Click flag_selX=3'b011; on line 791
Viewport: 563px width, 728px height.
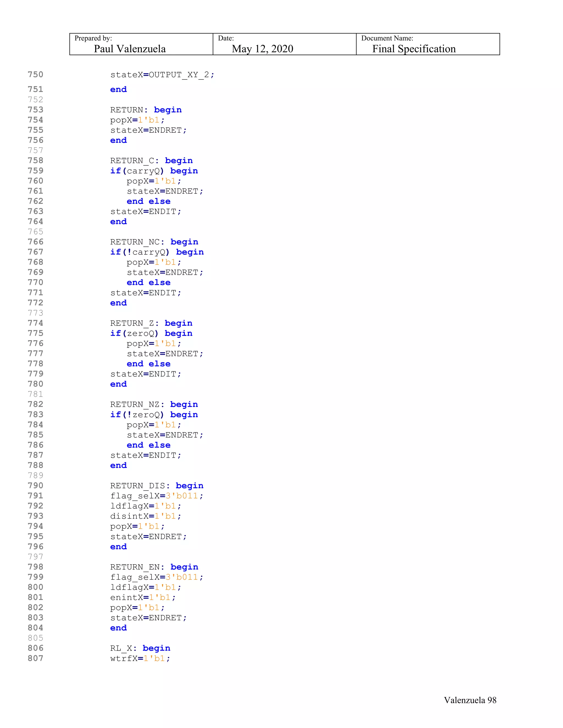157,496
